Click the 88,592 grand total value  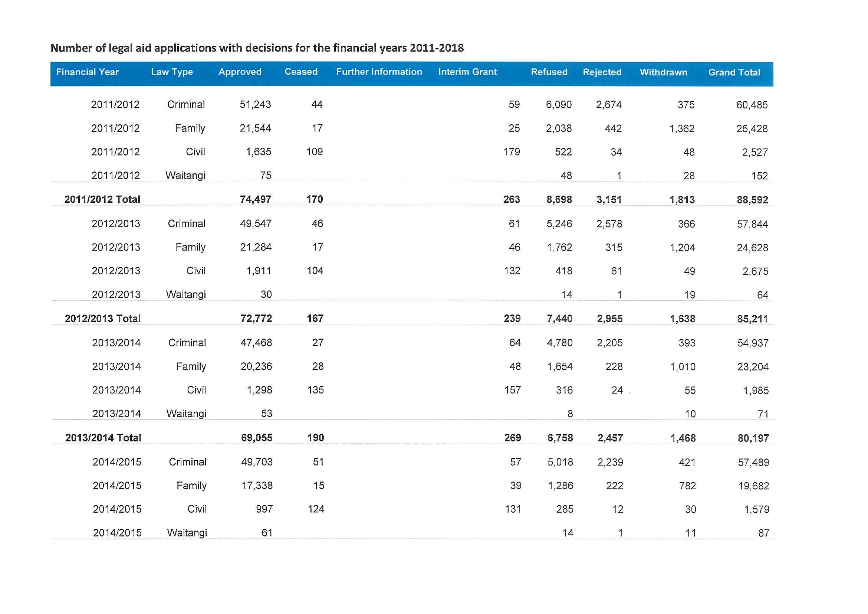click(752, 200)
